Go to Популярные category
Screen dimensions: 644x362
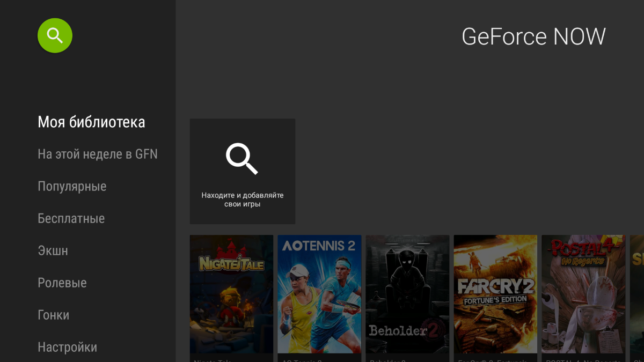pyautogui.click(x=72, y=187)
